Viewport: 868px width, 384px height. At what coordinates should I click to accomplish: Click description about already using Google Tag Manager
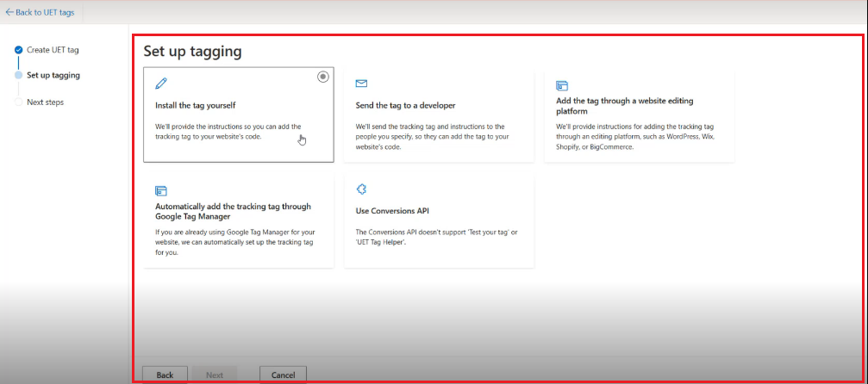(235, 242)
